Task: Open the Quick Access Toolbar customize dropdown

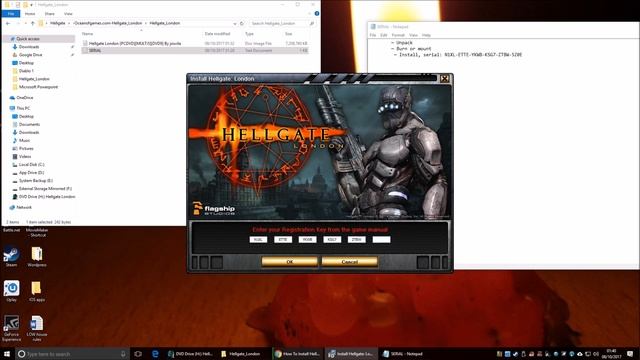Action: [31, 4]
